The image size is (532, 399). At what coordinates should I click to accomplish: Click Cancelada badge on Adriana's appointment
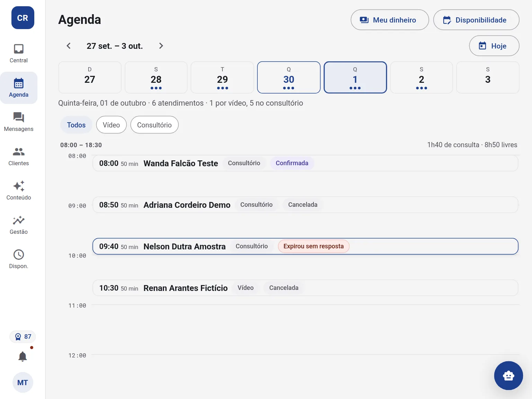point(303,205)
